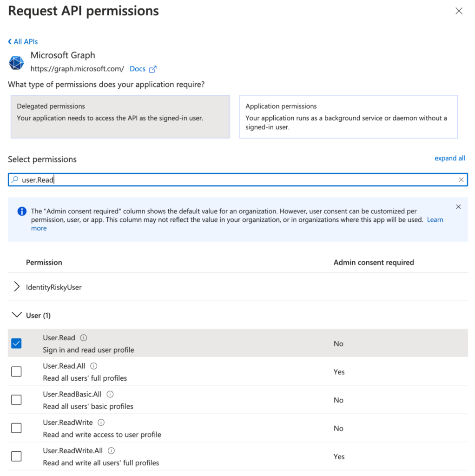This screenshot has width=475, height=476.
Task: Tick the User.ReadWrite.All permission checkbox
Action: (16, 456)
